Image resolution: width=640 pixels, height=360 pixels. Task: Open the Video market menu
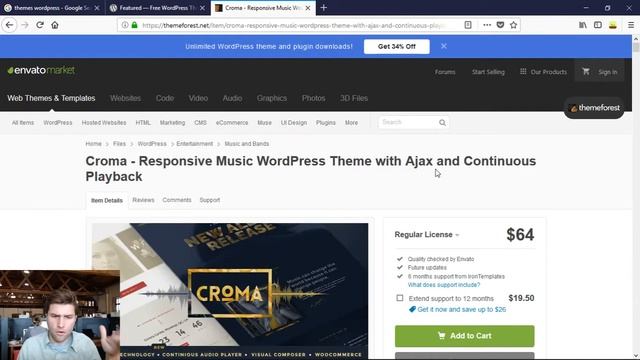(x=198, y=98)
